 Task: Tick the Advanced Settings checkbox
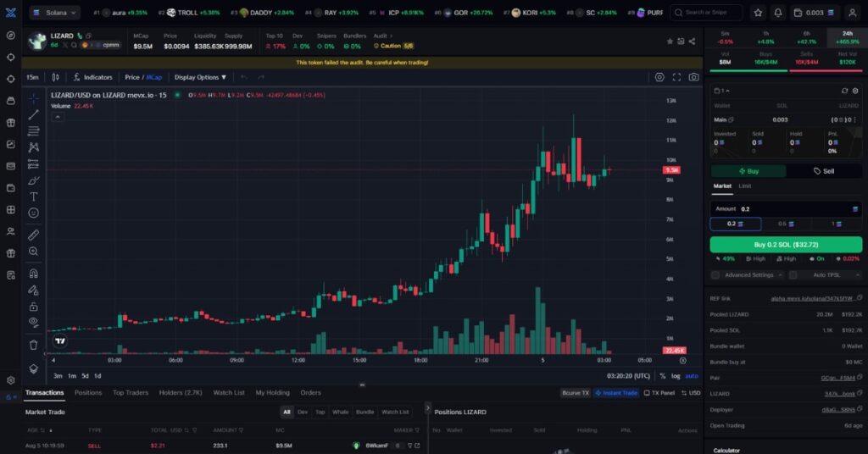click(x=715, y=274)
